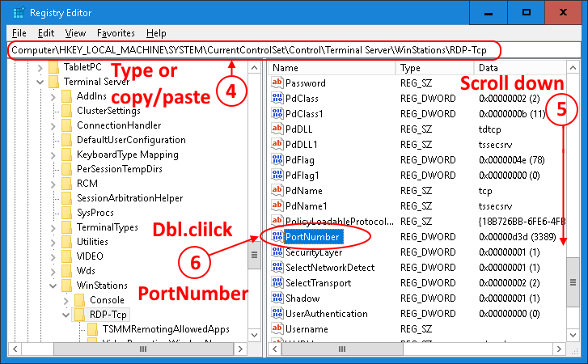This screenshot has height=364, width=588.
Task: Open the View menu
Action: click(x=75, y=33)
